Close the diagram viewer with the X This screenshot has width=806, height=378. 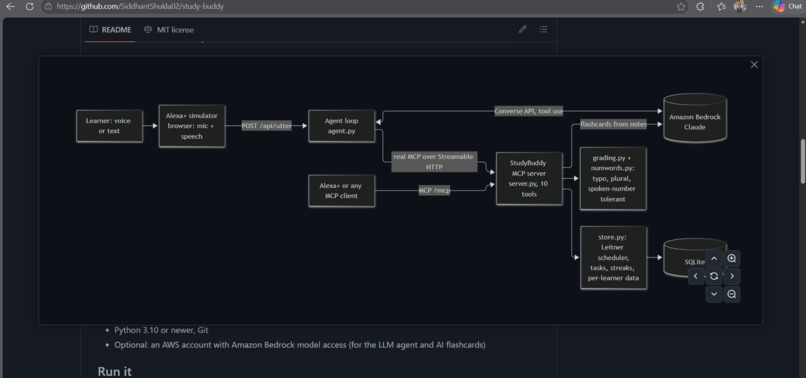pyautogui.click(x=754, y=64)
